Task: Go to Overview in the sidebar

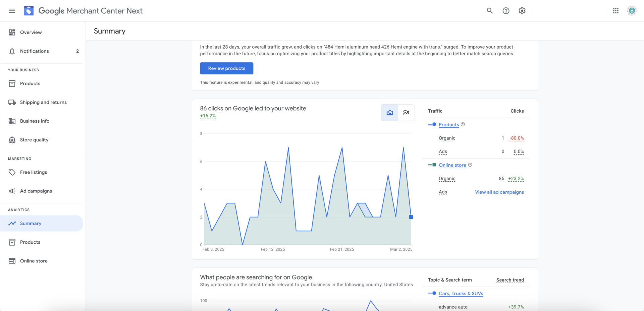Action: [x=42, y=32]
